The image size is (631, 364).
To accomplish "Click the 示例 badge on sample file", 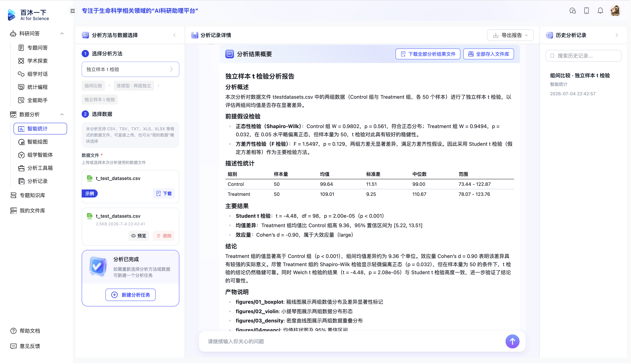I will 89,193.
